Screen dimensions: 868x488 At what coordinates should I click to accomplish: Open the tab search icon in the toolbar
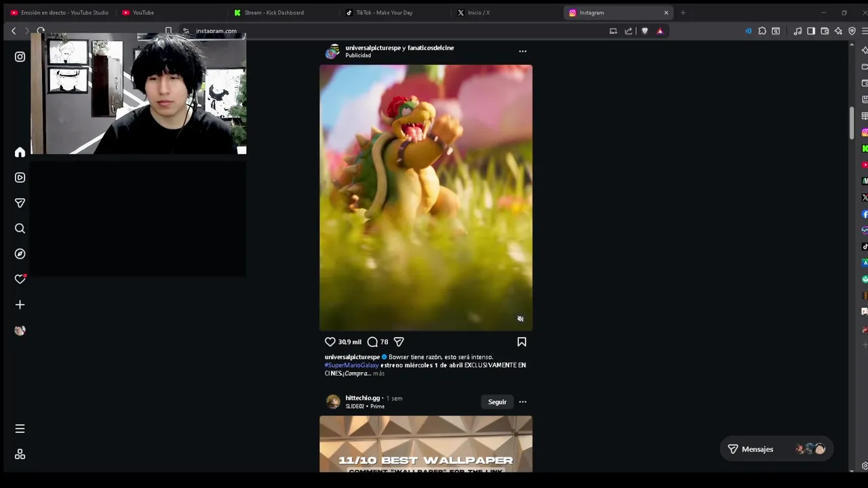tap(776, 30)
